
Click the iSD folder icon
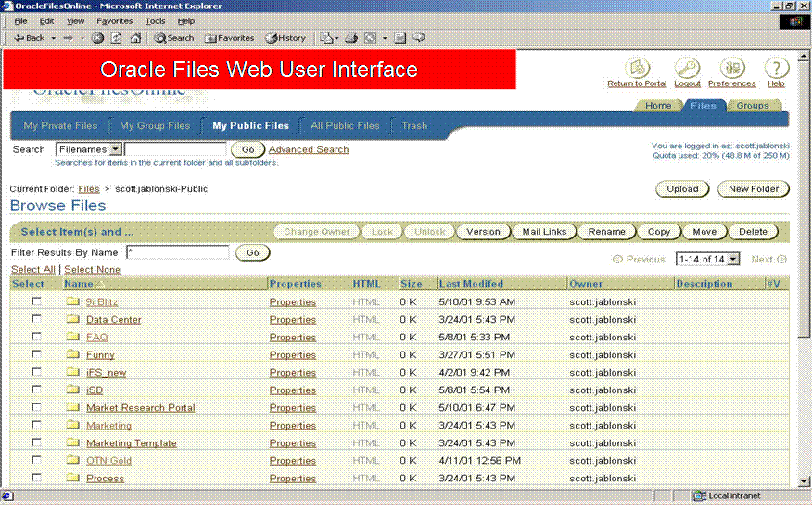click(x=73, y=390)
